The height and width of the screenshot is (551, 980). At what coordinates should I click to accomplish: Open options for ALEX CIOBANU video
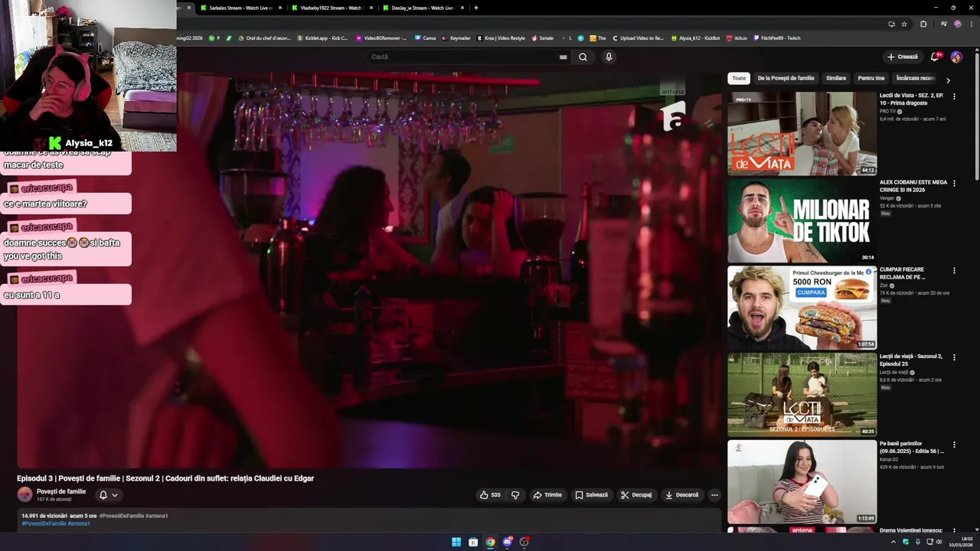(x=954, y=184)
